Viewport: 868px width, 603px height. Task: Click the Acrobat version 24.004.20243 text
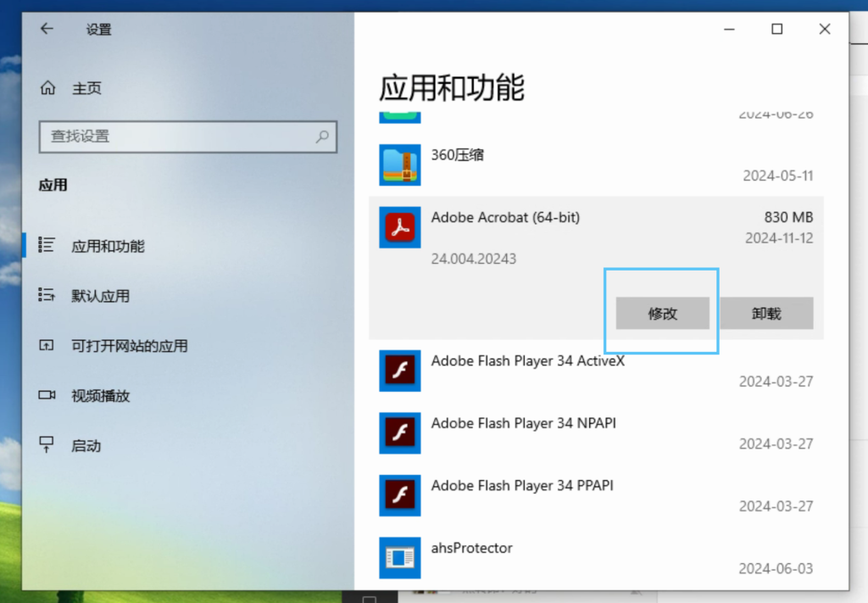tap(474, 259)
